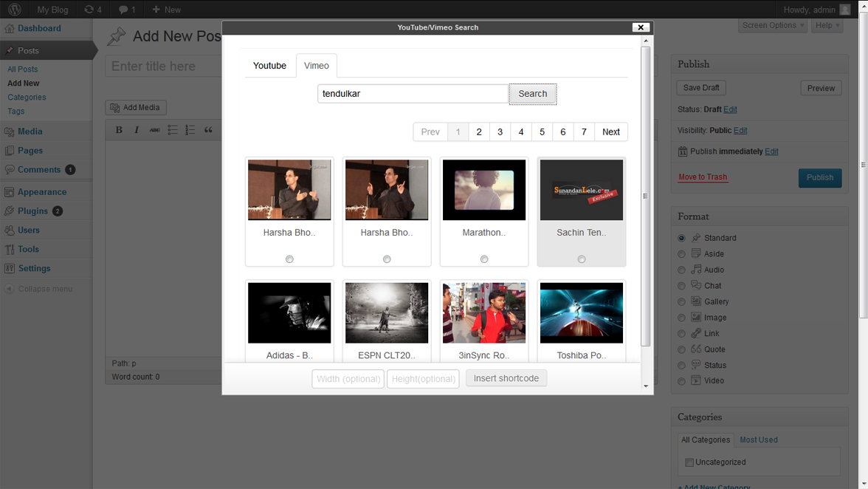Click the WordPress logo in admin bar

click(15, 10)
